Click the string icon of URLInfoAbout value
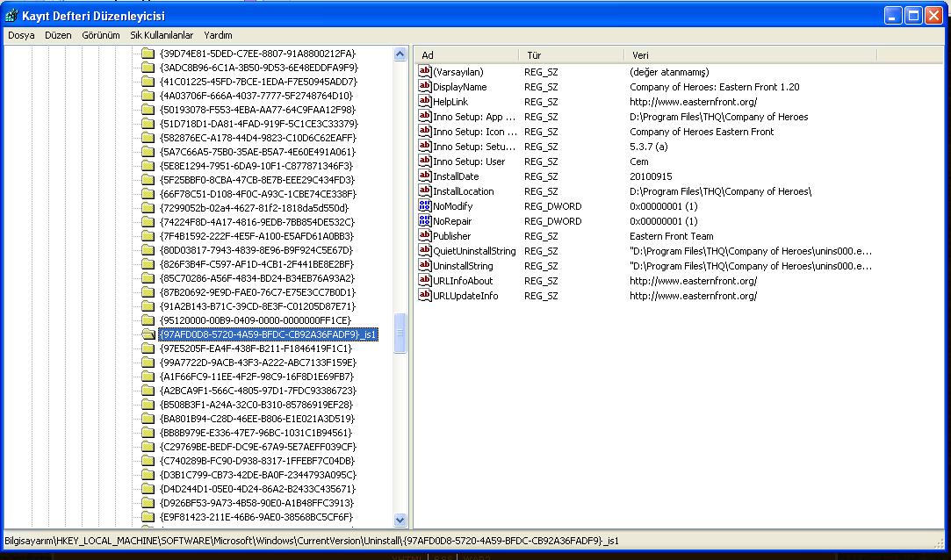 pyautogui.click(x=424, y=280)
